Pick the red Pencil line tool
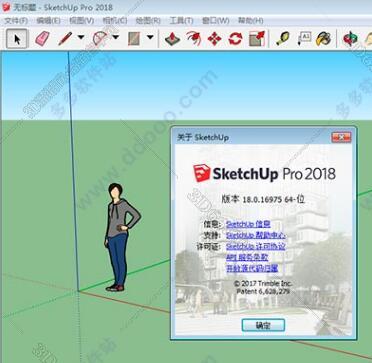The image size is (372, 363). [x=65, y=39]
